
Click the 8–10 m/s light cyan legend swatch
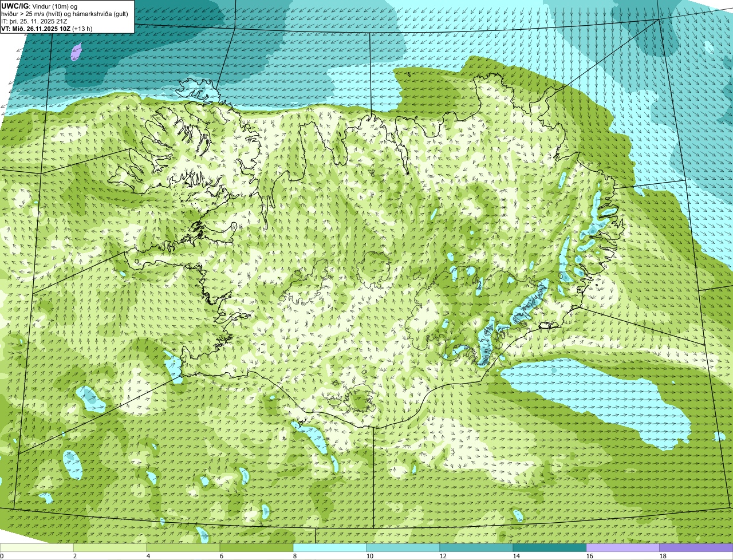coord(330,547)
